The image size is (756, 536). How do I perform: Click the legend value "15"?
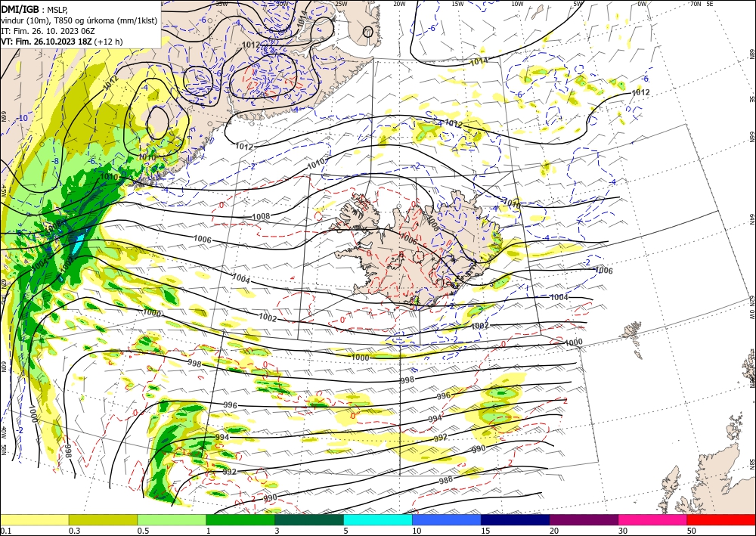(485, 531)
